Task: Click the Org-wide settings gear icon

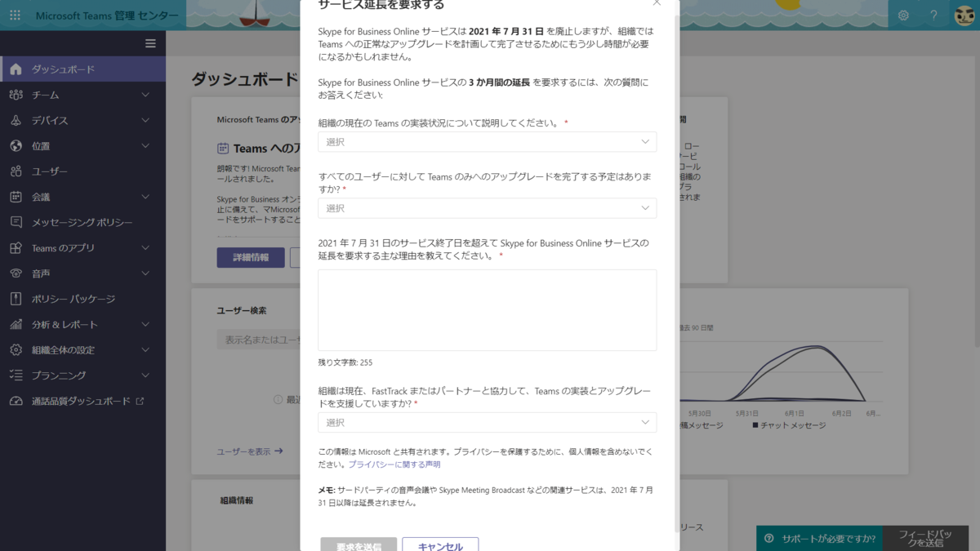Action: [x=16, y=350]
